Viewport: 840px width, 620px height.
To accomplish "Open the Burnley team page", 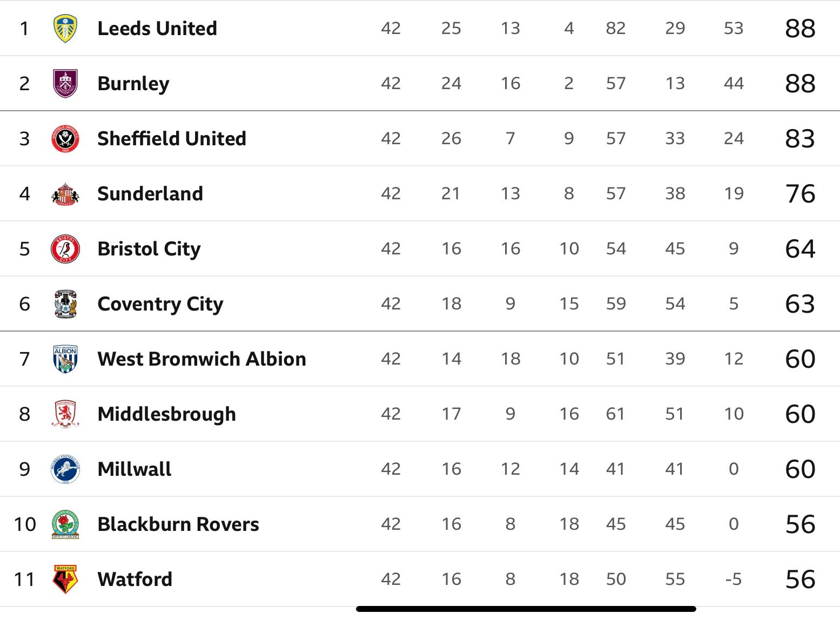I will click(x=133, y=84).
